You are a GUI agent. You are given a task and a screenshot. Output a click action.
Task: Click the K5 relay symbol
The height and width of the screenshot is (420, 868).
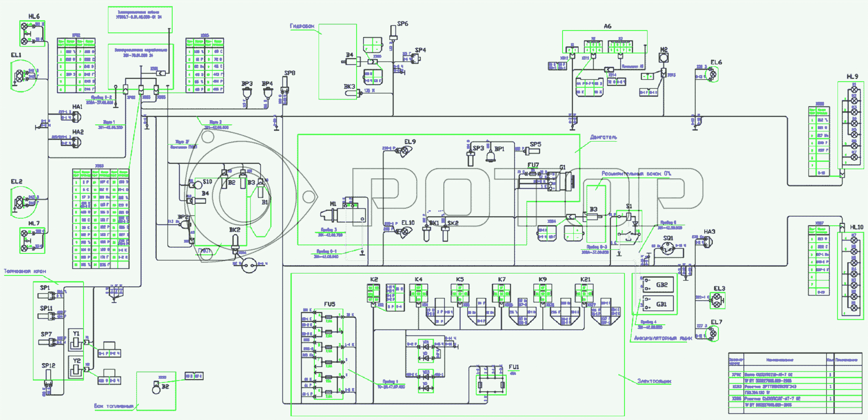coord(460,293)
